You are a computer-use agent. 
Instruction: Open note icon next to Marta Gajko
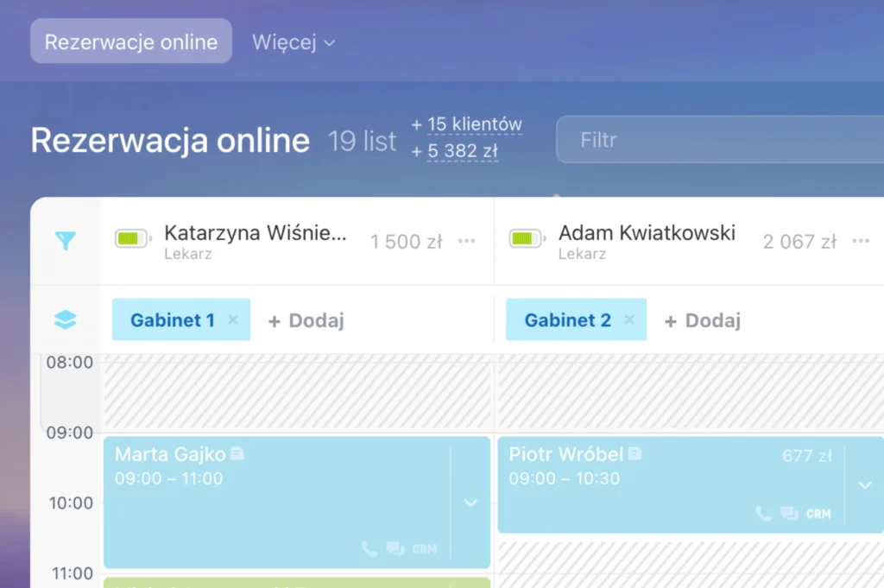pyautogui.click(x=237, y=453)
